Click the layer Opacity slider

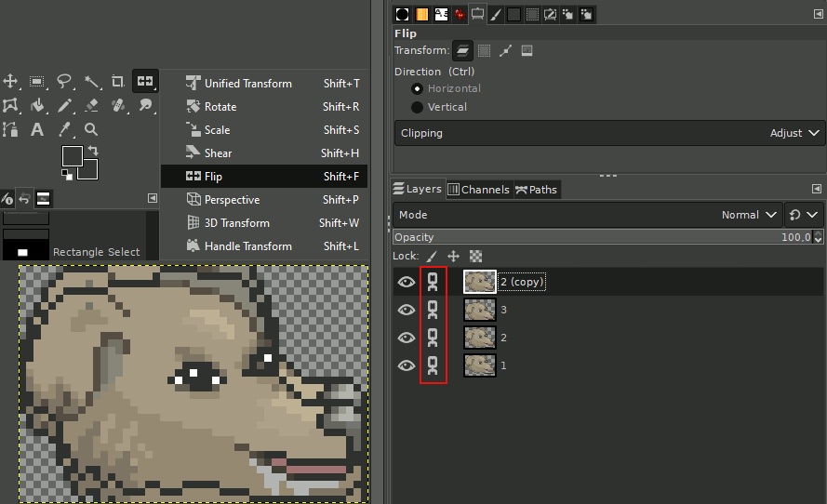tap(603, 237)
